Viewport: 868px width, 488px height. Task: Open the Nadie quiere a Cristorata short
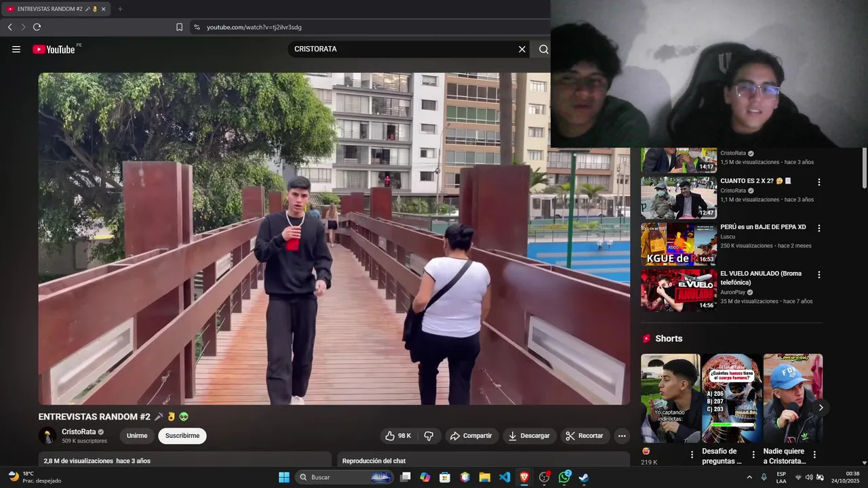793,398
